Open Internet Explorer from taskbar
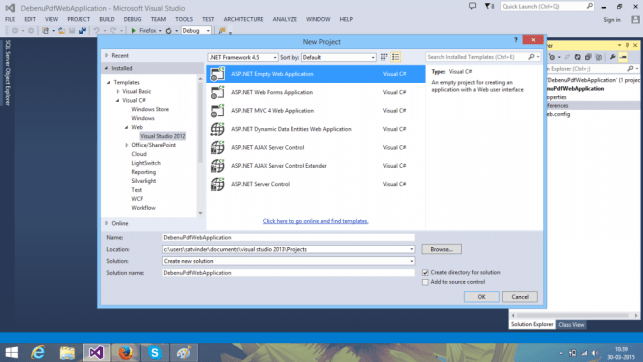Viewport: 643px width, 362px height. click(38, 352)
